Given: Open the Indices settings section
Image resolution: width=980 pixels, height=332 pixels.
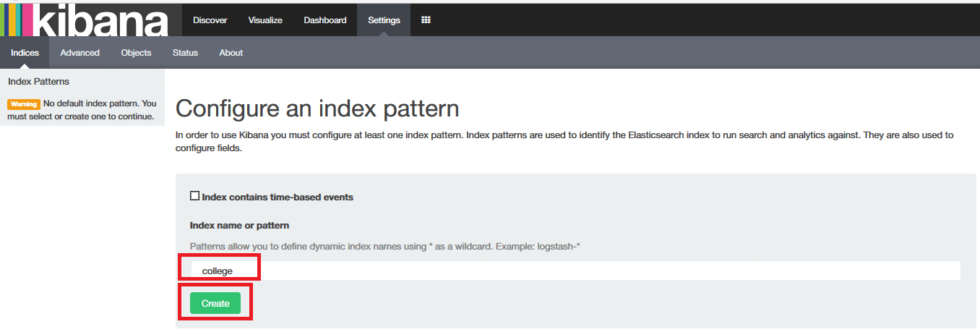Looking at the screenshot, I should pyautogui.click(x=25, y=53).
